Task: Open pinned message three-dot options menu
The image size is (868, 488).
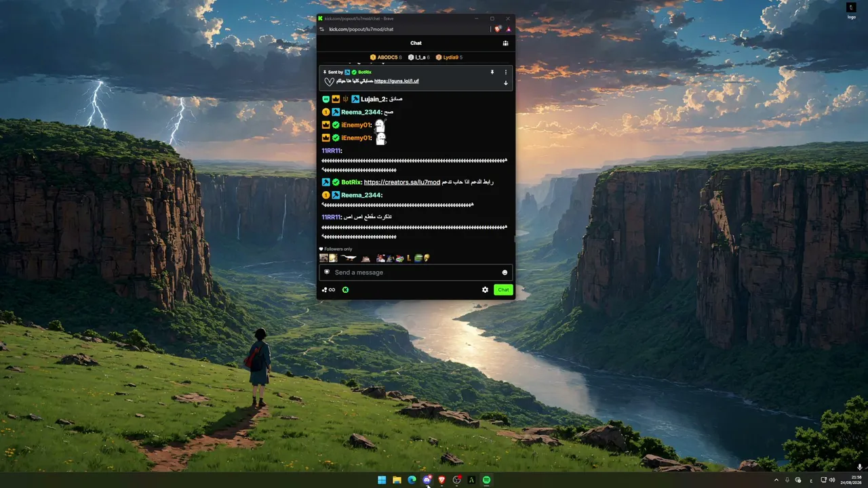Action: pyautogui.click(x=505, y=72)
